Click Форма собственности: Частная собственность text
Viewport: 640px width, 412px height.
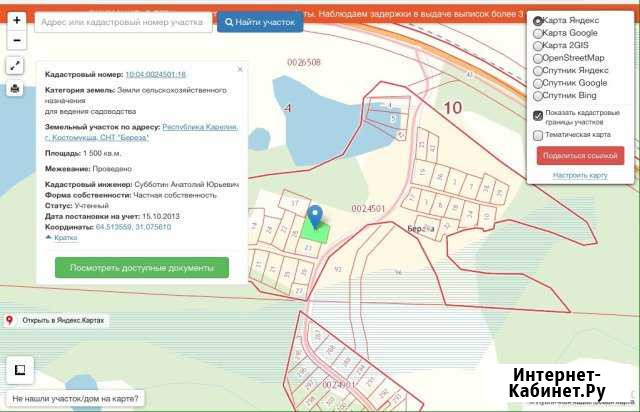[131, 195]
